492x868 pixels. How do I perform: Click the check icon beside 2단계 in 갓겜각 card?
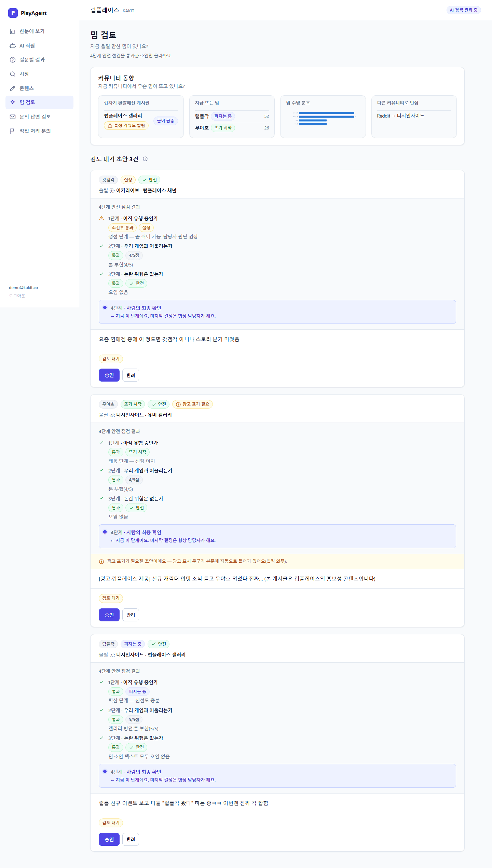101,246
